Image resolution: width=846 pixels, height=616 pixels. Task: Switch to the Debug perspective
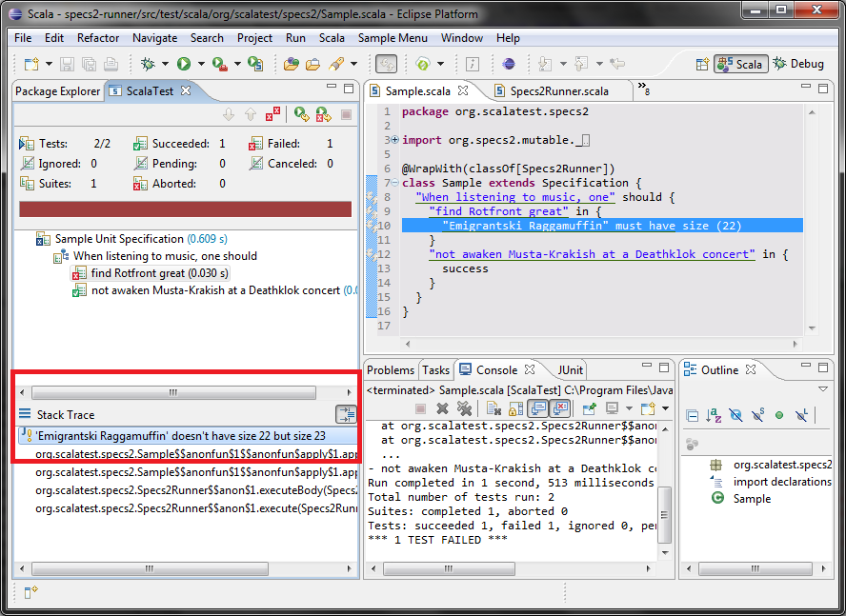pyautogui.click(x=797, y=64)
